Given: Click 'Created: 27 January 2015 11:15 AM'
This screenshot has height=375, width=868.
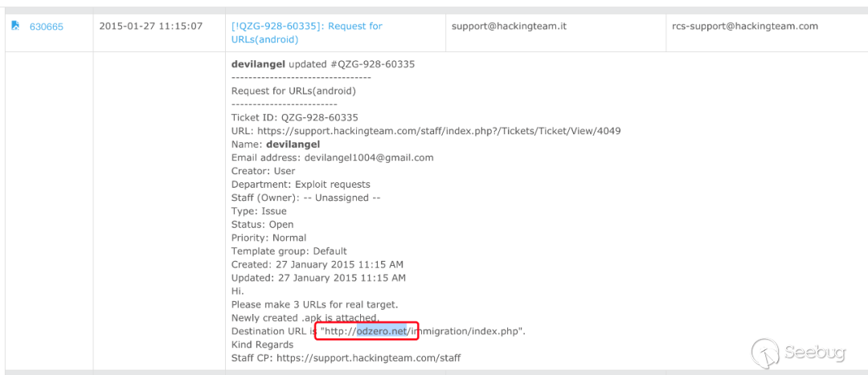Looking at the screenshot, I should 317,264.
